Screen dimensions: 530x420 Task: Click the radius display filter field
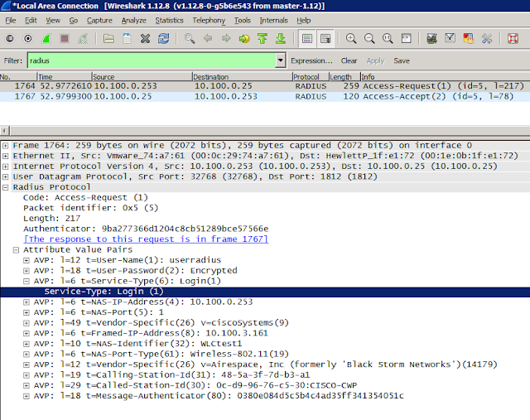[x=152, y=60]
